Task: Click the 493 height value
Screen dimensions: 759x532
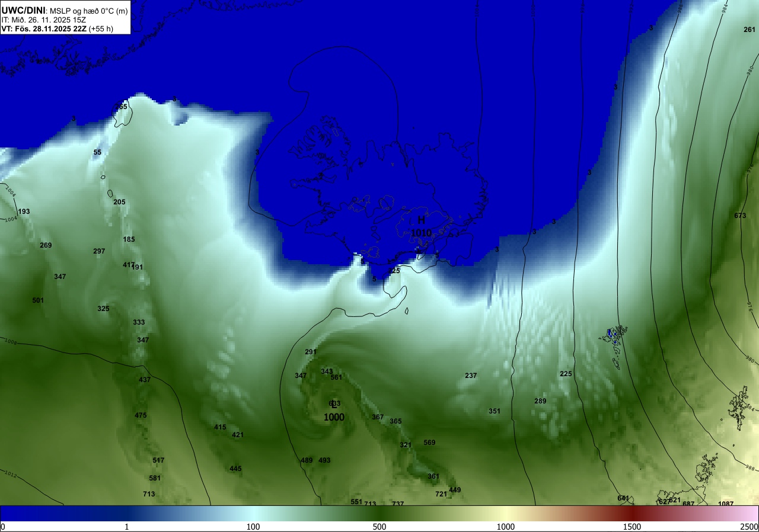Action: click(324, 460)
